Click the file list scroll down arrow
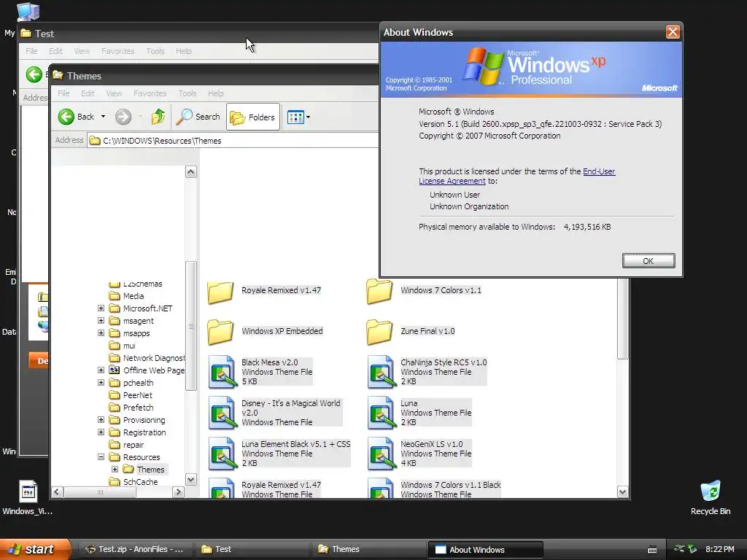Image resolution: width=747 pixels, height=560 pixels. click(x=623, y=492)
